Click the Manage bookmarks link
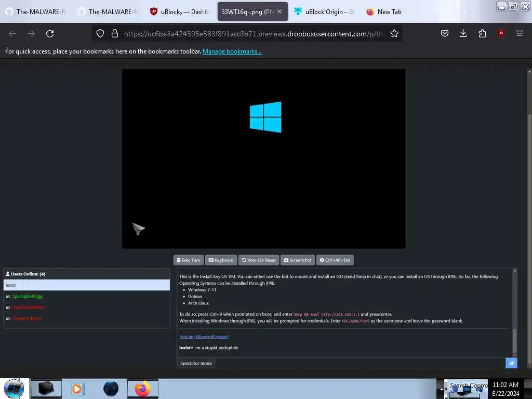Screen dimensions: 532x399 pyautogui.click(x=232, y=51)
